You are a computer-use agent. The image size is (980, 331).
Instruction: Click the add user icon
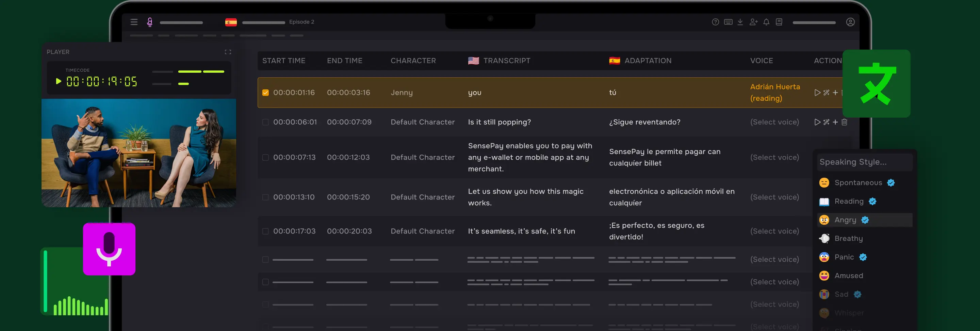coord(753,22)
